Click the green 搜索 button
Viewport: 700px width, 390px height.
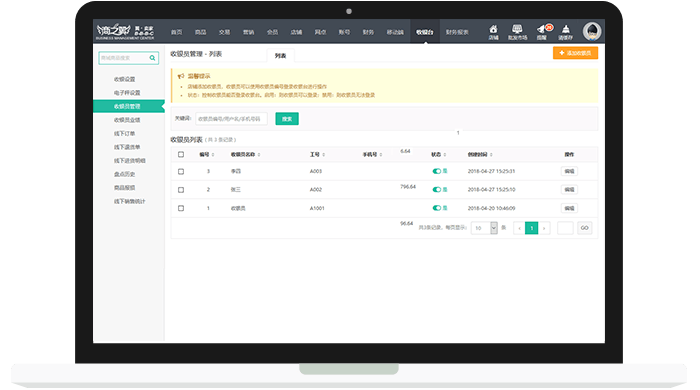point(287,119)
